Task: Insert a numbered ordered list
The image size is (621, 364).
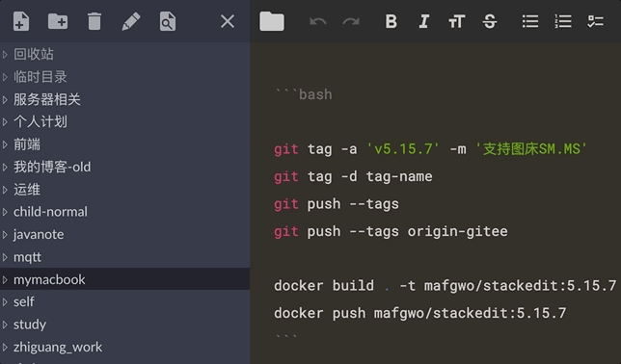Action: tap(563, 21)
